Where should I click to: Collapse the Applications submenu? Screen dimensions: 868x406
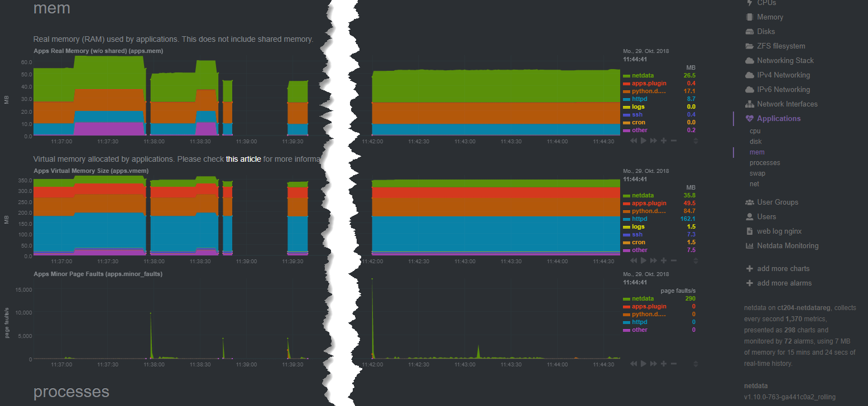777,118
